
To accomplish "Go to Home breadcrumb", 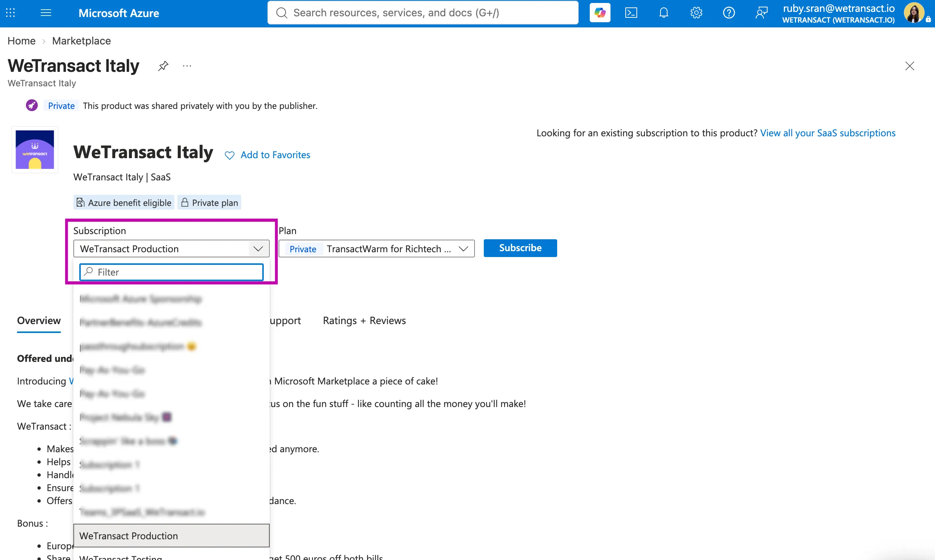I will (21, 41).
